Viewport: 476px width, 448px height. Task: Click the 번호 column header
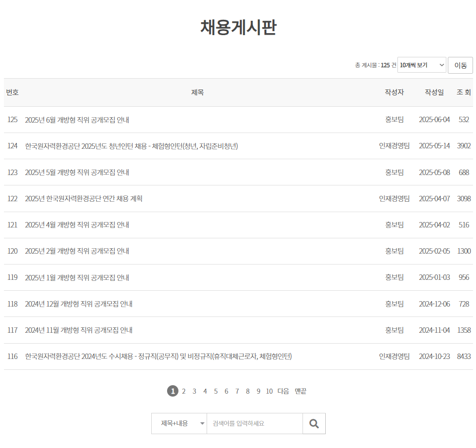[x=12, y=92]
